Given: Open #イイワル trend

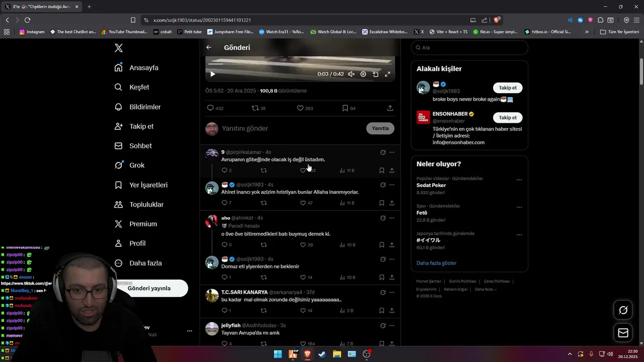Looking at the screenshot, I should pyautogui.click(x=428, y=240).
